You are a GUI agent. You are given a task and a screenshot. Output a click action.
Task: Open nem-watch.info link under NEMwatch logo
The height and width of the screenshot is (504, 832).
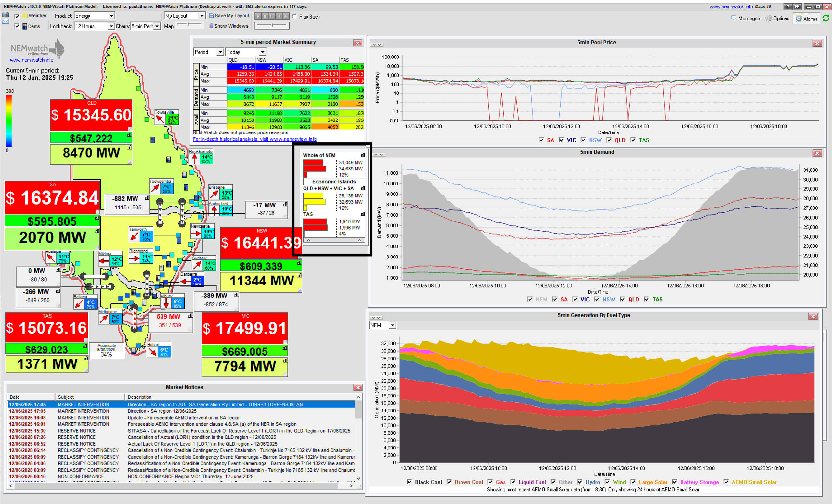point(32,60)
